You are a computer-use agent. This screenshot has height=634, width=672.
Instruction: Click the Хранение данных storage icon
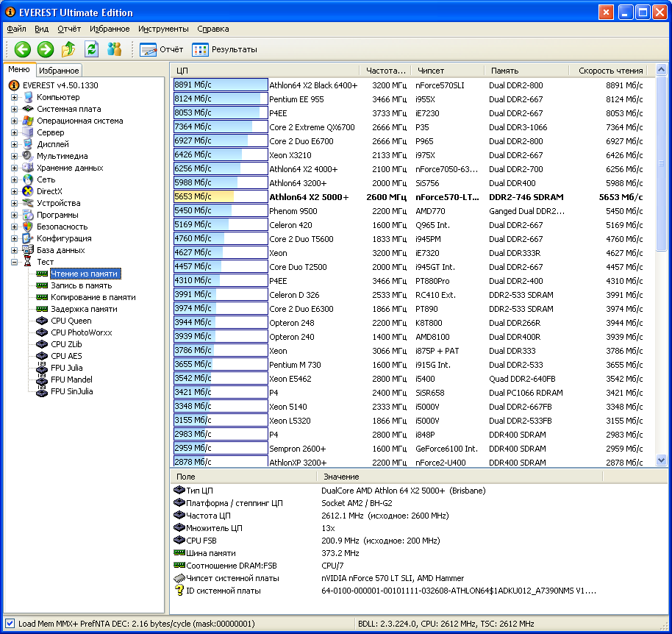click(28, 168)
